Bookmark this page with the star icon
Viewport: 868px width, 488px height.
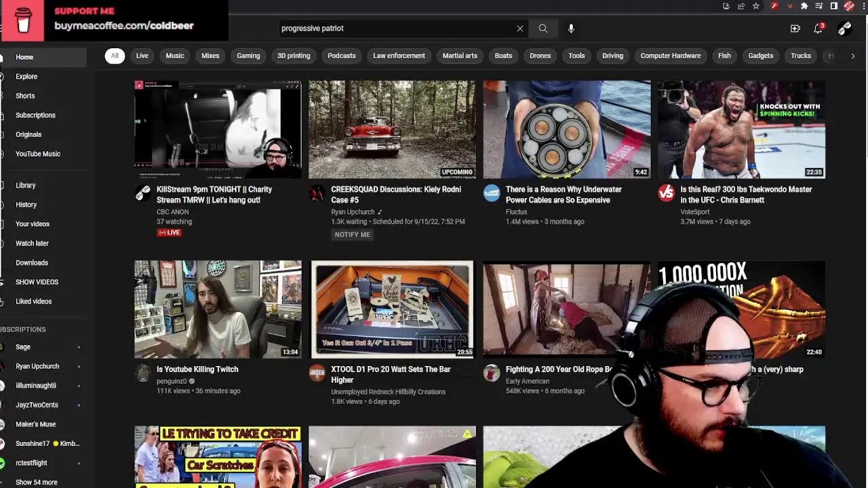pyautogui.click(x=756, y=6)
